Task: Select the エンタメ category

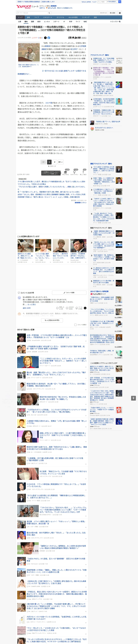Action: pos(47,21)
